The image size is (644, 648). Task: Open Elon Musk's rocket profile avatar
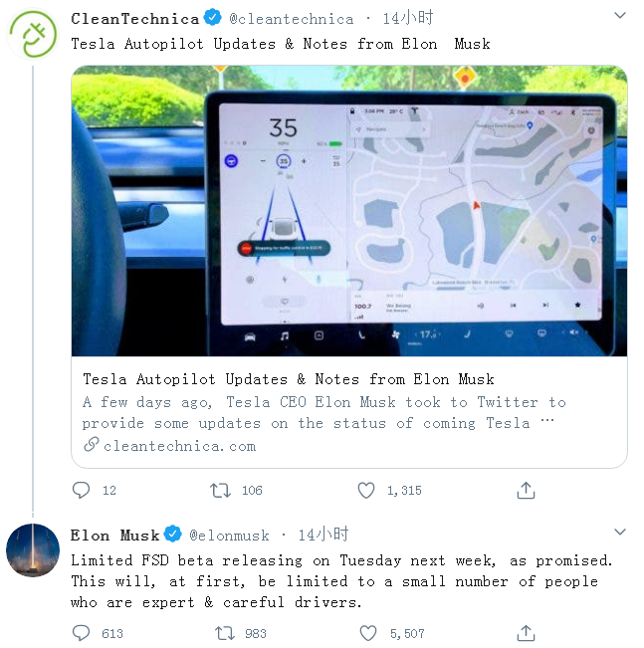[33, 550]
